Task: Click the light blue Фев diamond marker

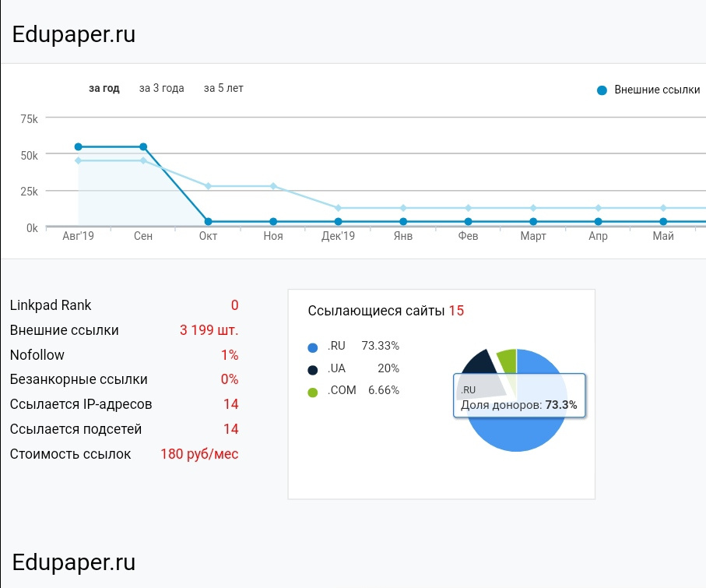Action: click(x=469, y=208)
